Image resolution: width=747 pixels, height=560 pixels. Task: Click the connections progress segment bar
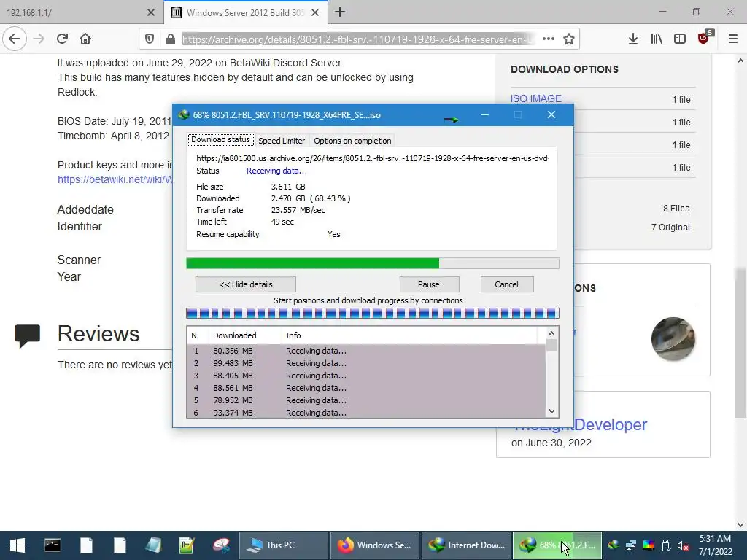point(373,314)
